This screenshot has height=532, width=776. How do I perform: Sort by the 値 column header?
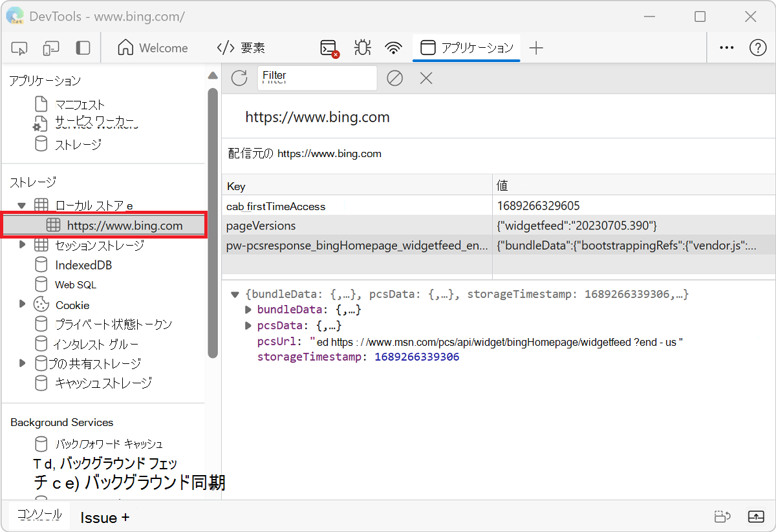[x=634, y=186]
